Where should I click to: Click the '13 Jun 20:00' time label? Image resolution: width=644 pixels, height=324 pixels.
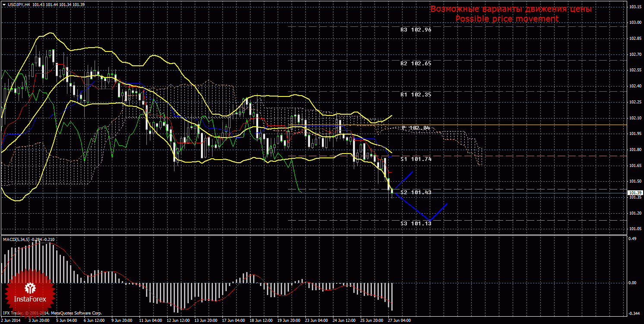[x=206, y=321]
